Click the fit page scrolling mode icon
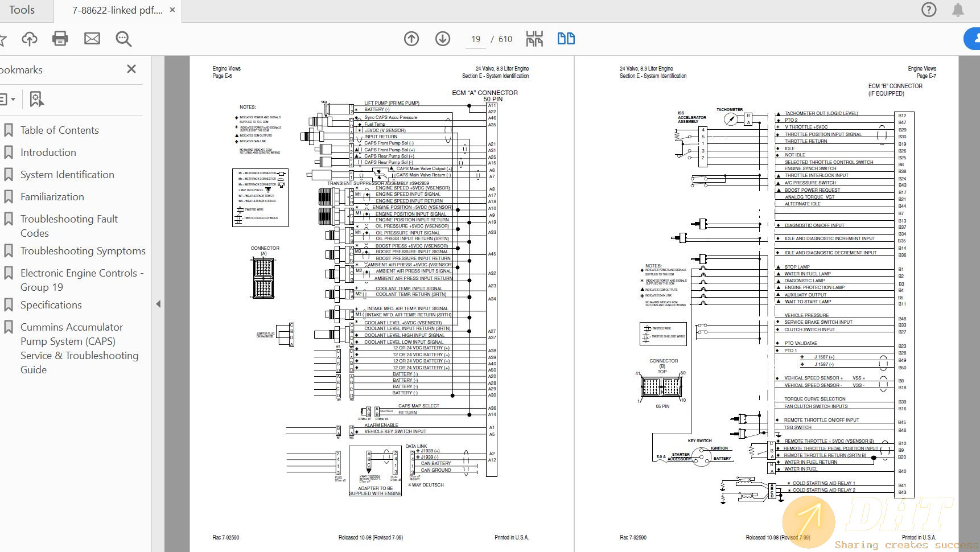The width and height of the screenshot is (980, 552). [x=534, y=39]
